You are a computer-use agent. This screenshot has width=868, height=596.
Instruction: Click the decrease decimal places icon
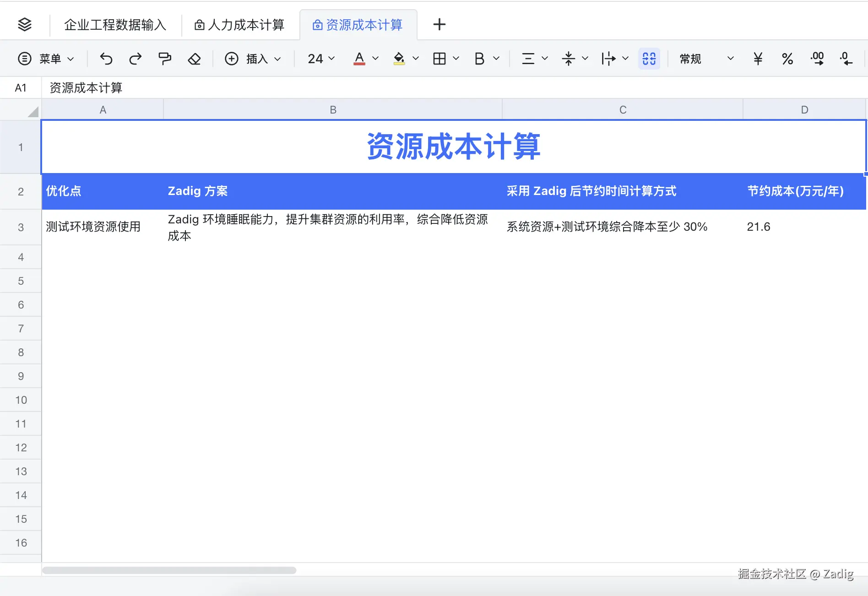click(846, 59)
